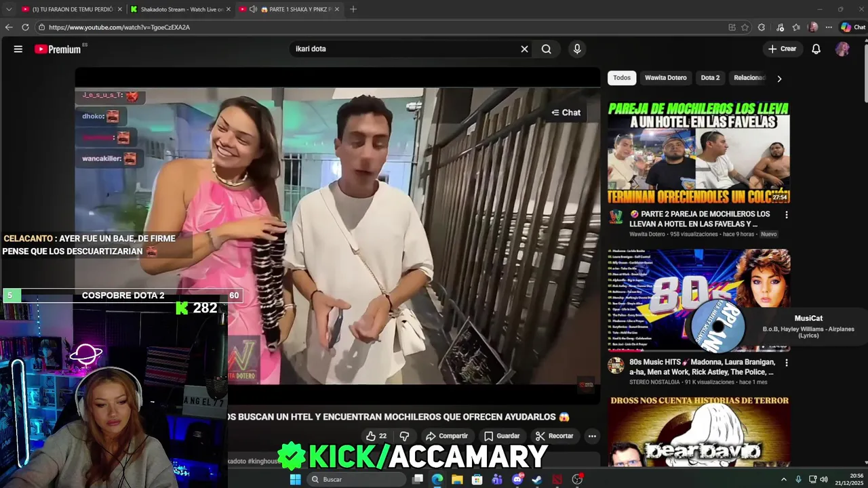Open the STEREO NOSTALGIA channel avatar
Screen dimensions: 868x488
tap(616, 366)
